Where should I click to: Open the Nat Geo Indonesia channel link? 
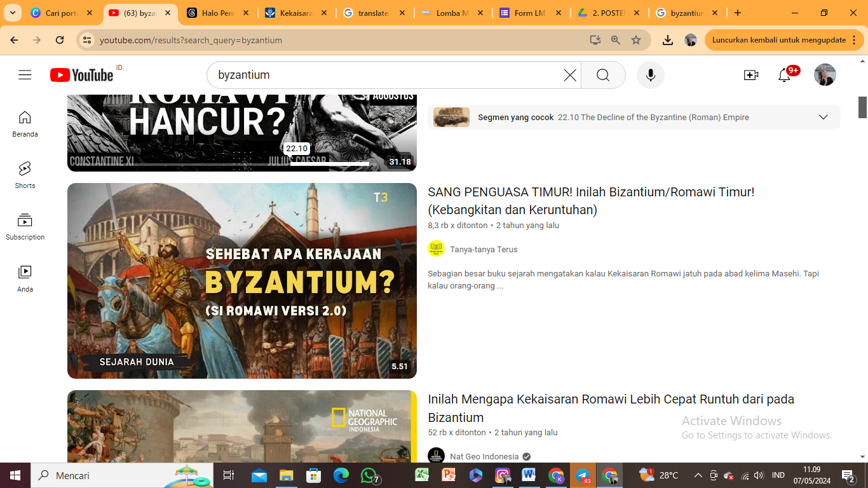484,456
